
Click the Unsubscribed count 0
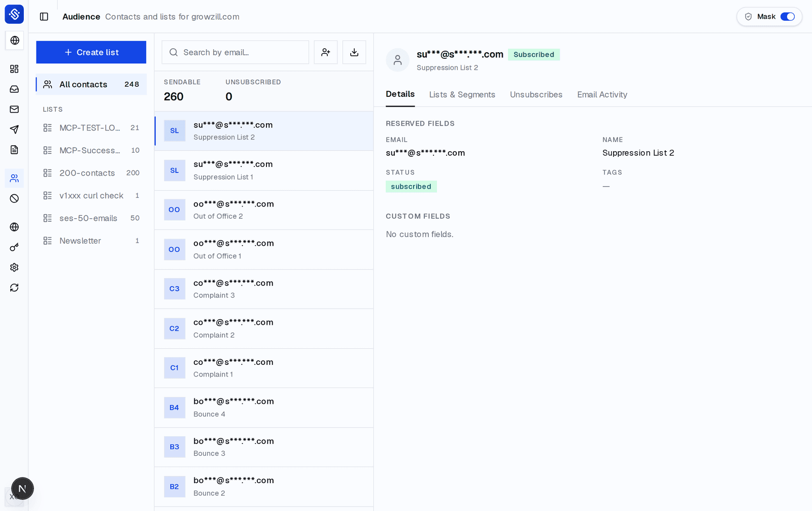[x=229, y=96]
